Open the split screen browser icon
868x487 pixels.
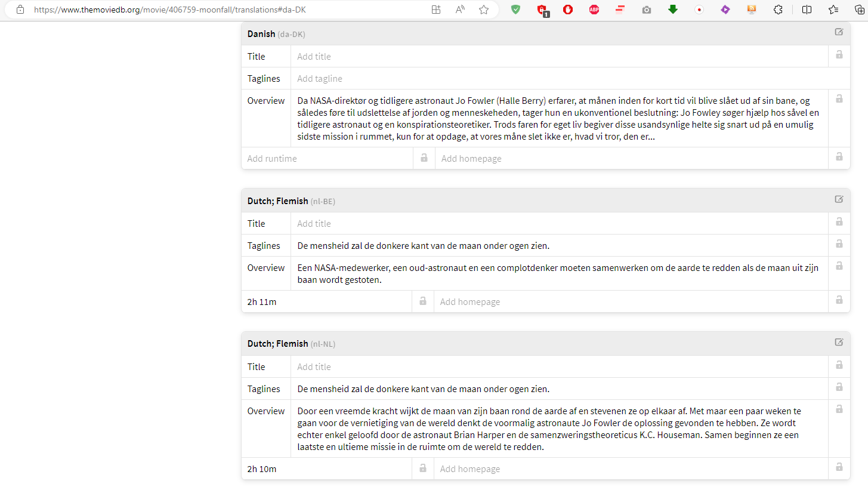point(807,10)
